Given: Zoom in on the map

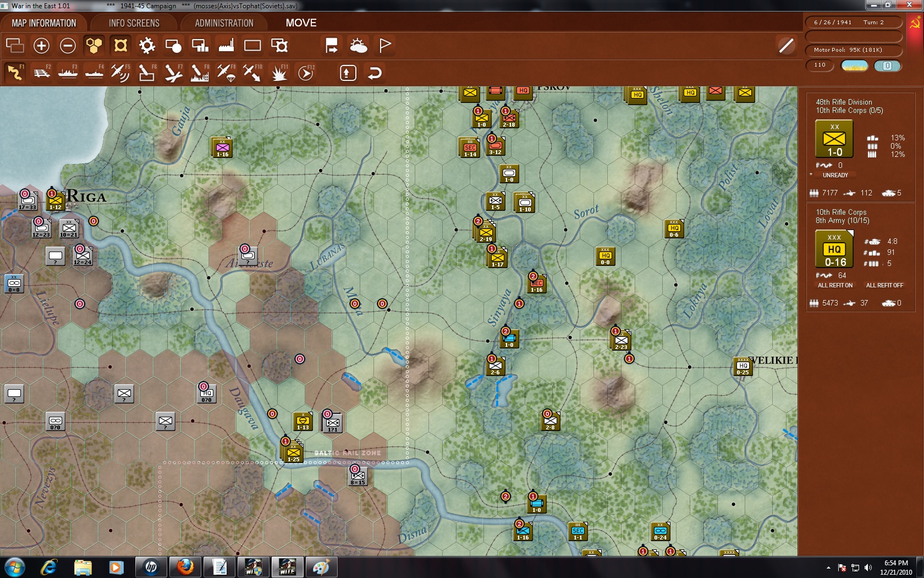Looking at the screenshot, I should click(41, 45).
